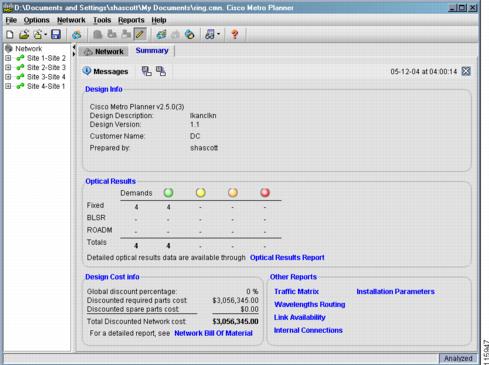Switch to the Network tab
This screenshot has width=489, height=365.
(x=104, y=51)
